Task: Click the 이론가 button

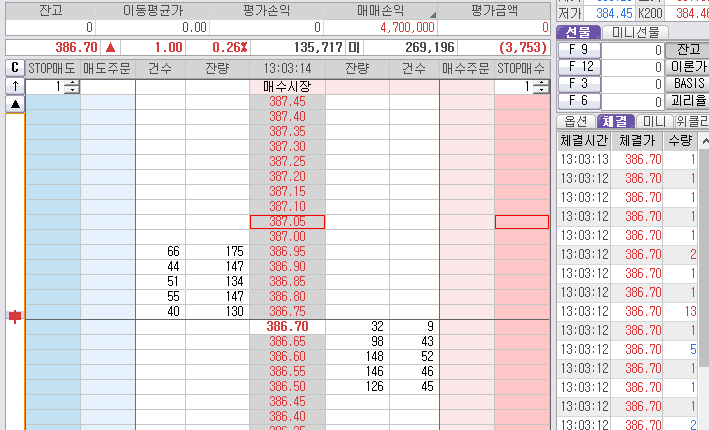Action: click(x=687, y=66)
